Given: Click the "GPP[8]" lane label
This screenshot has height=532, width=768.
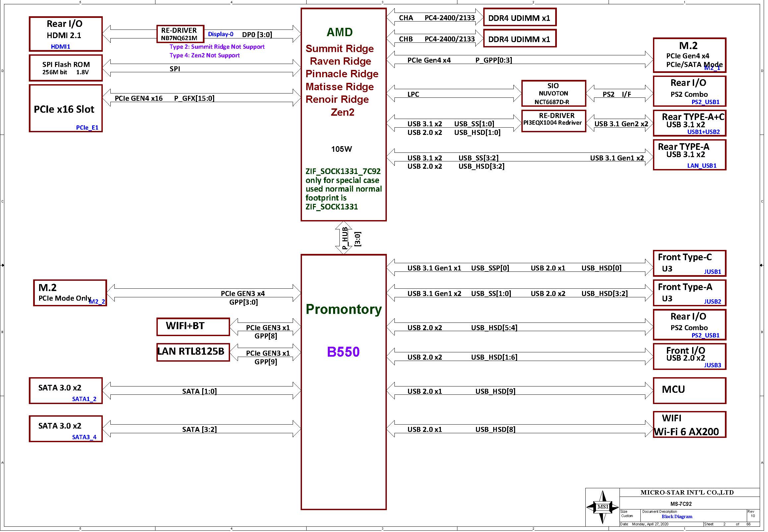Looking at the screenshot, I should (266, 336).
